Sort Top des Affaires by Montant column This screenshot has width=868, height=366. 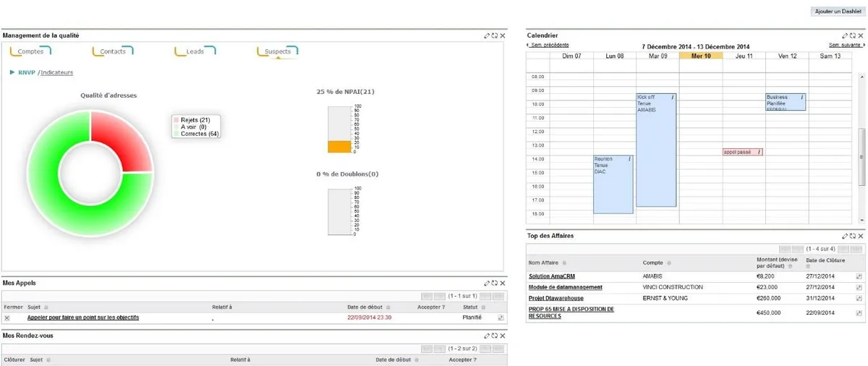click(x=791, y=265)
